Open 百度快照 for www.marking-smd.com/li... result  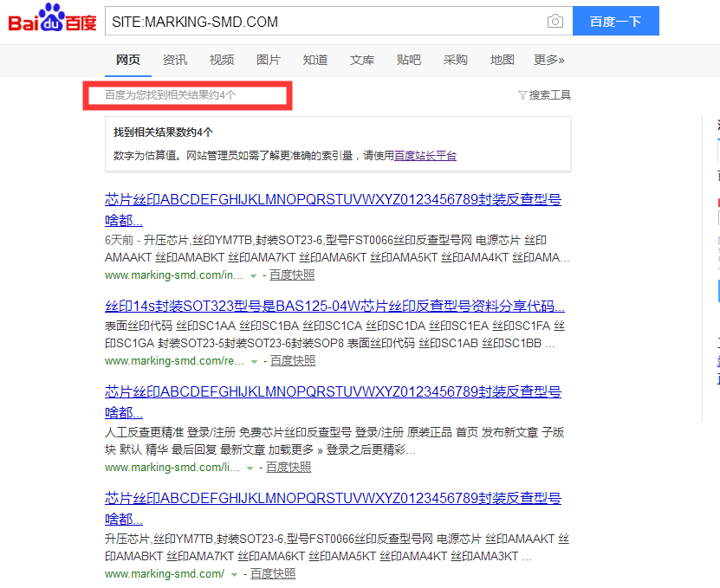pos(289,468)
